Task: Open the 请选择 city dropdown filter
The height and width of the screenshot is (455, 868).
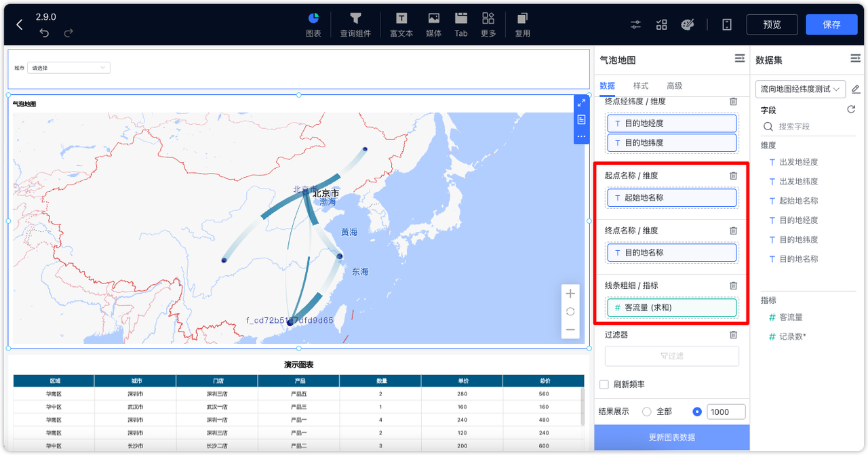Action: click(x=68, y=67)
